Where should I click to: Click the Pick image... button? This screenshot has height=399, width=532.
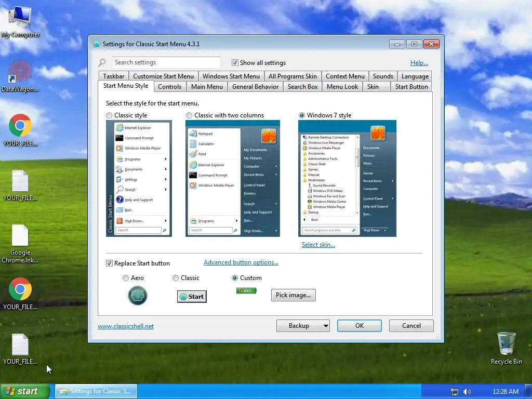click(x=293, y=295)
